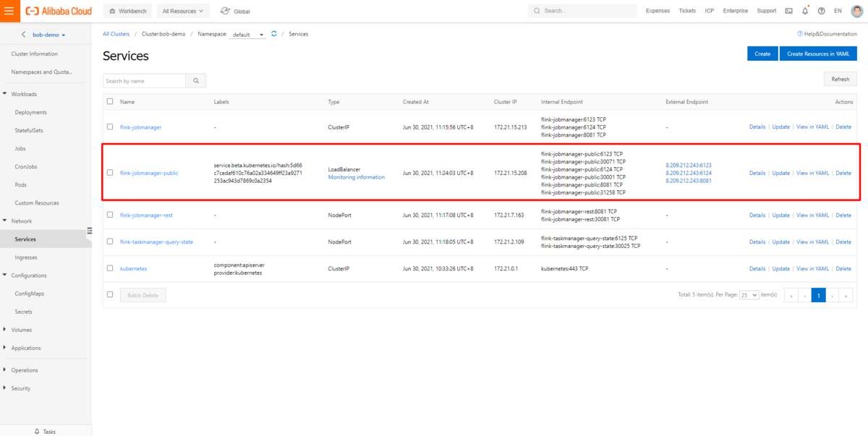Go to the last page arrow
This screenshot has width=868, height=436.
point(846,295)
